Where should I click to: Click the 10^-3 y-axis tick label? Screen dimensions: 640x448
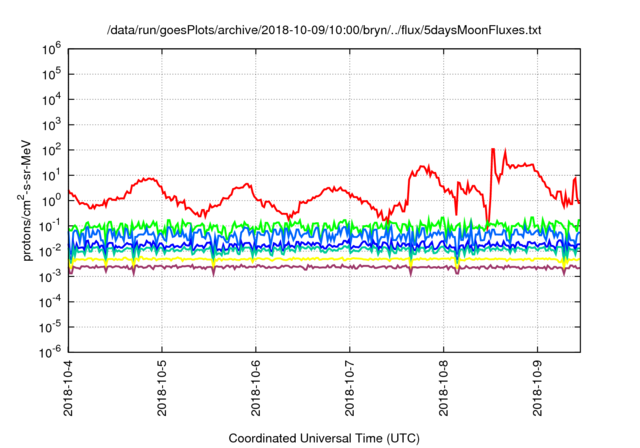pyautogui.click(x=50, y=277)
